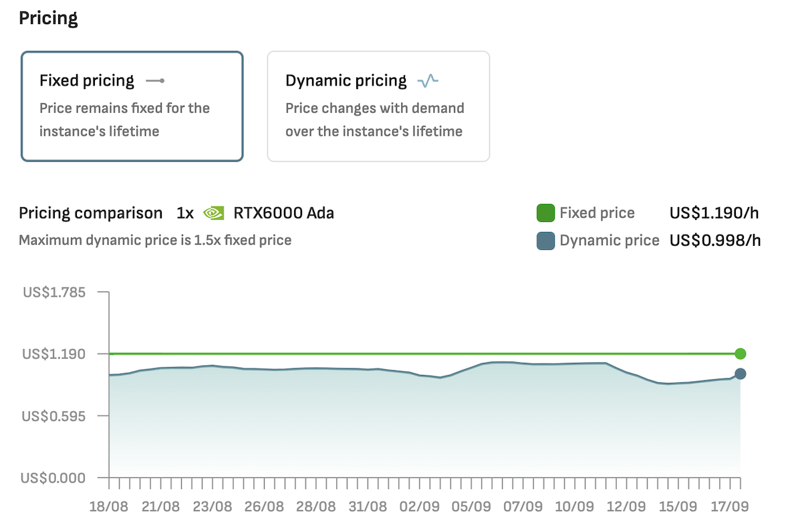Click the US$0.998/h dynamic price value
802x532 pixels.
coord(714,240)
